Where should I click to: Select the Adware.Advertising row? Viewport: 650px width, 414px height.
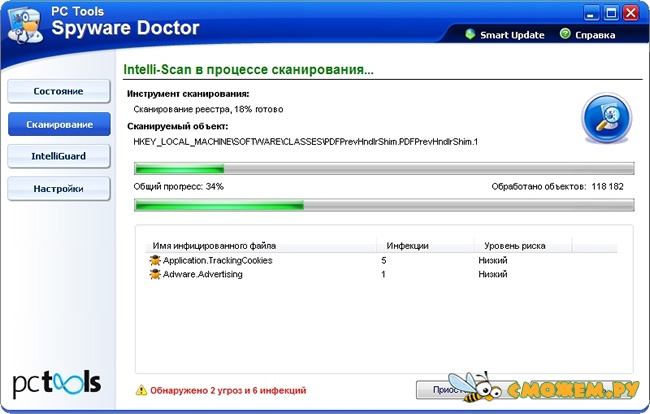click(x=381, y=274)
